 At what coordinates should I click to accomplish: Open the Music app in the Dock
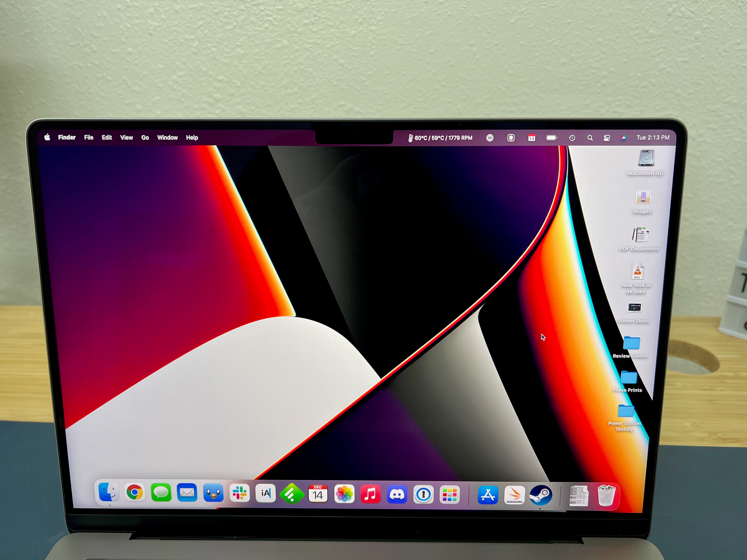click(371, 494)
